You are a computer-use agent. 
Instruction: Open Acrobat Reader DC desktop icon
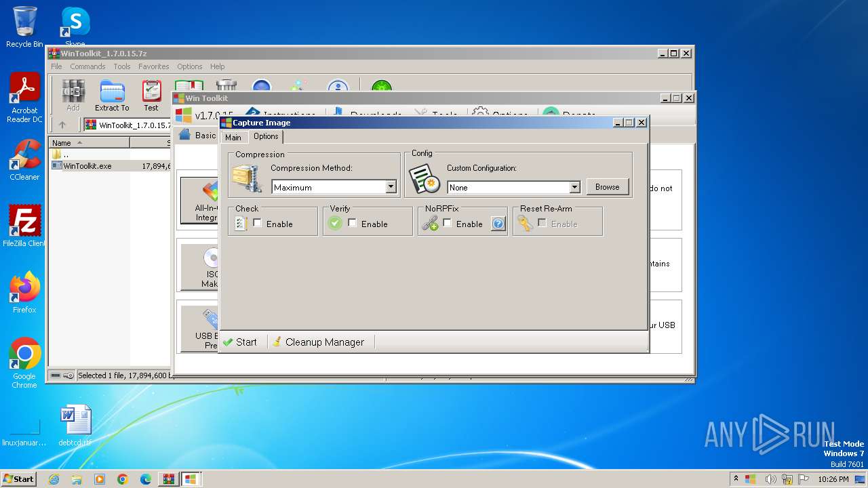tap(24, 98)
